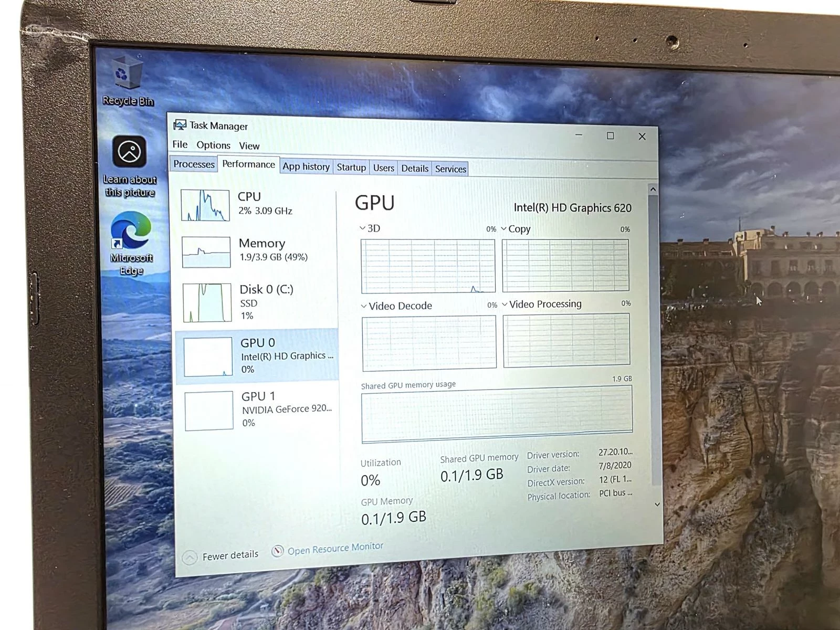
Task: Click the Copy usage graph
Action: click(x=565, y=266)
